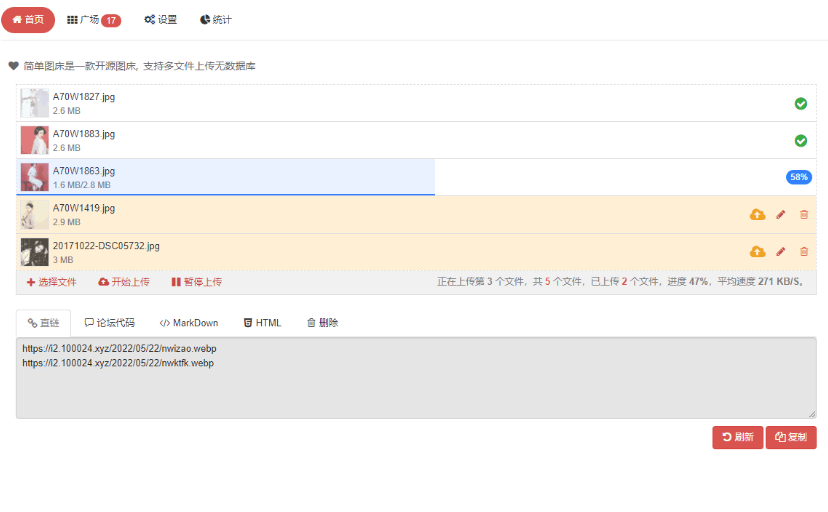Rename 20171022-DSC05732.jpg with pencil icon
Viewport: 828px width, 512px height.
coord(780,251)
